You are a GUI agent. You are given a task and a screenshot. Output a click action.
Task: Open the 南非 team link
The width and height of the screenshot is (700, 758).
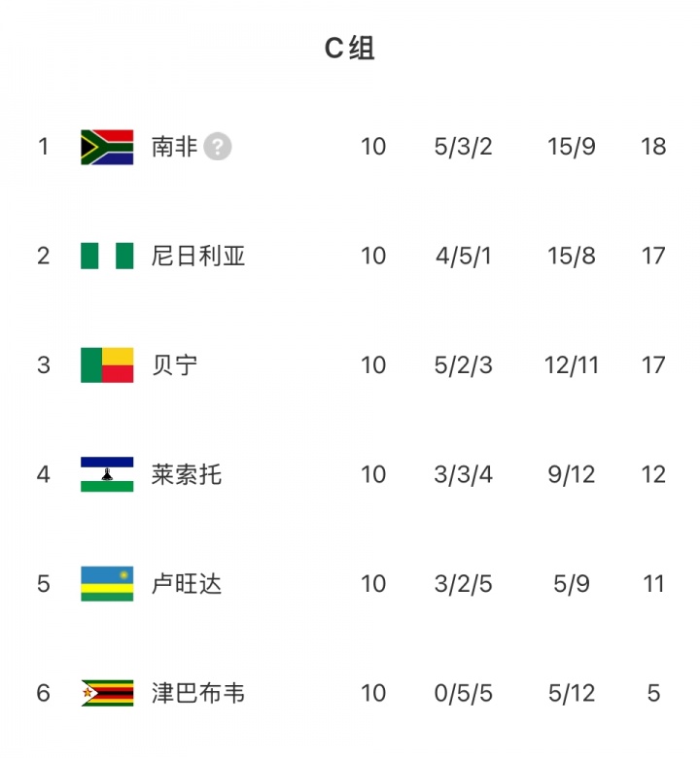[x=175, y=147]
